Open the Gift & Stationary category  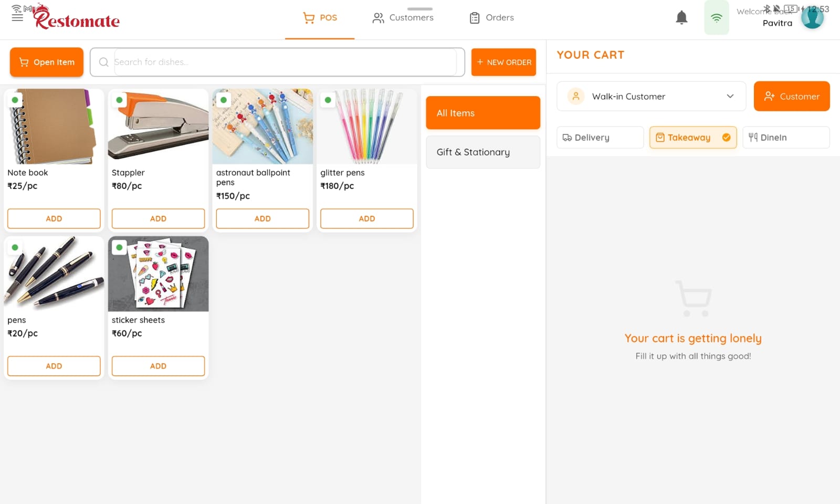pos(483,152)
